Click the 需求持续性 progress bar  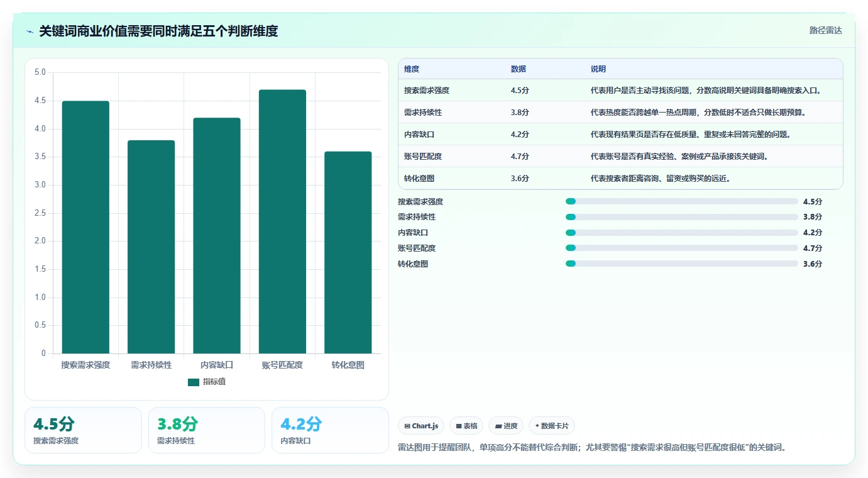(682, 217)
